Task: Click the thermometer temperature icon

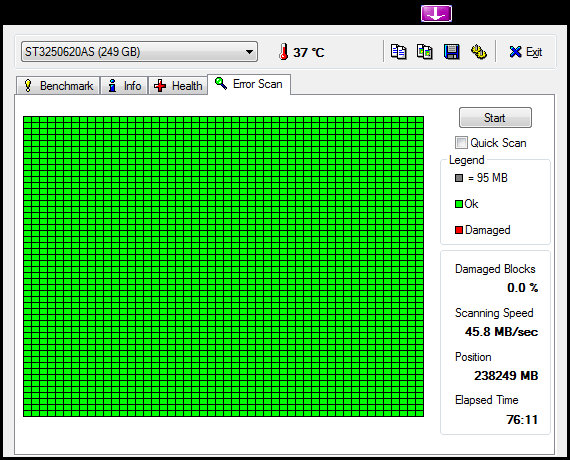Action: (284, 52)
